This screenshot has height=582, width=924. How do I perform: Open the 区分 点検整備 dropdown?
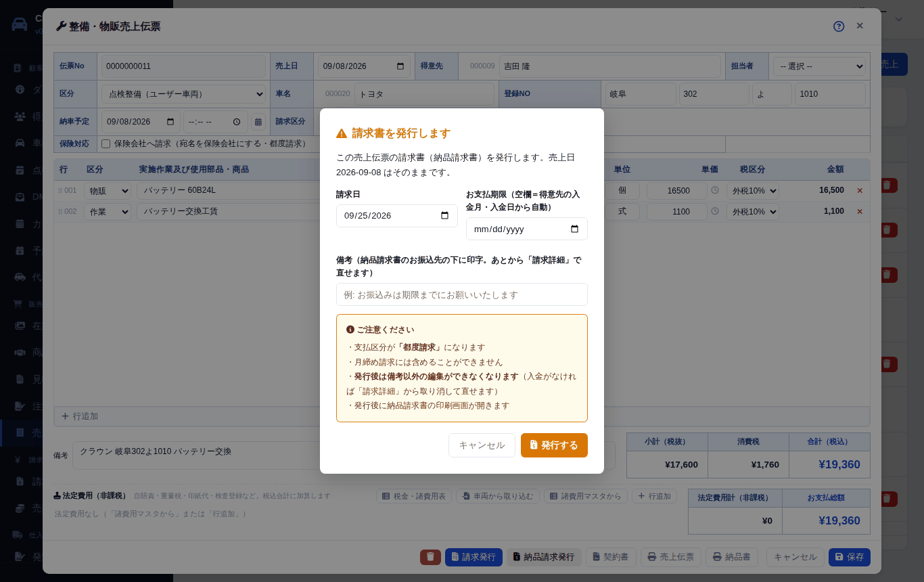[x=183, y=94]
